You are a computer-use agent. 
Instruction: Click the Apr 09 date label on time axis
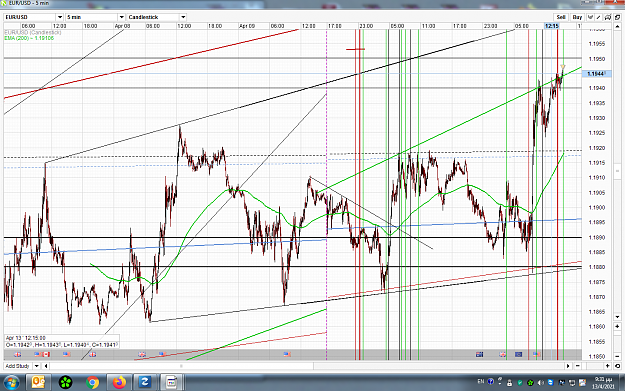coord(247,26)
